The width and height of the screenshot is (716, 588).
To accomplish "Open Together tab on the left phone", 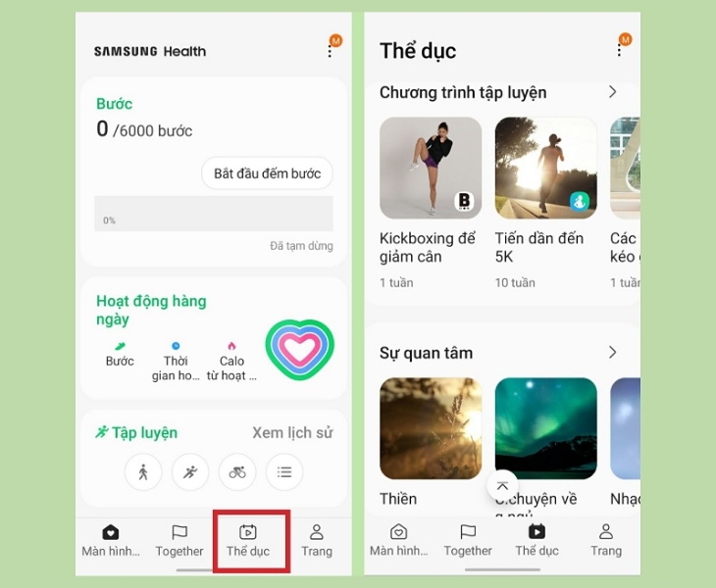I will 179,541.
